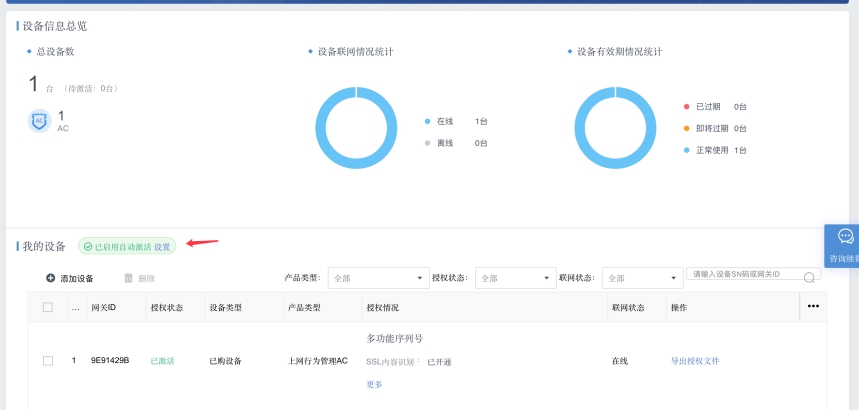Click the 导出授权文件 link
859x410 pixels.
pyautogui.click(x=695, y=360)
